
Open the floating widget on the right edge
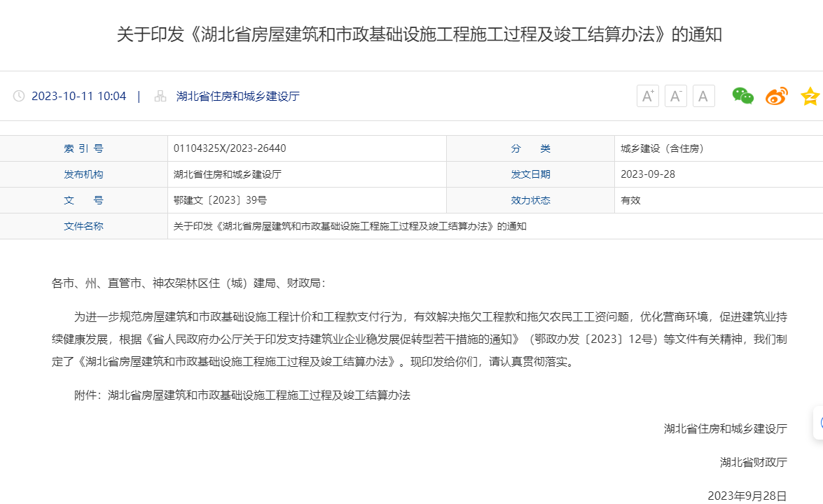(818, 423)
